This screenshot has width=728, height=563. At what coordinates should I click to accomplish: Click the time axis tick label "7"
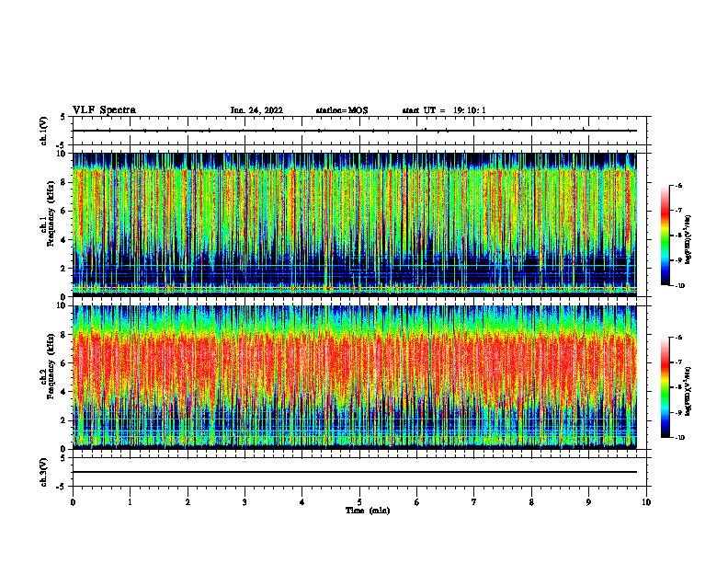pyautogui.click(x=474, y=502)
